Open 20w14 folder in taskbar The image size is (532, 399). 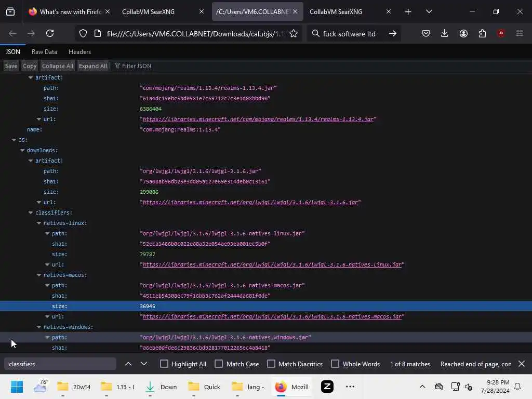coord(74,387)
